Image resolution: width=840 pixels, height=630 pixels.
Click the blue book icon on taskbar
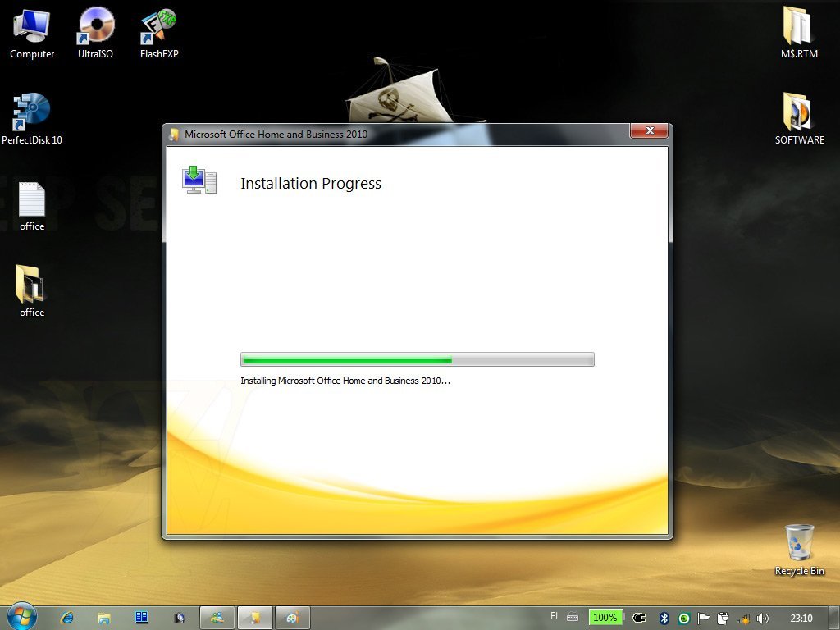141,618
